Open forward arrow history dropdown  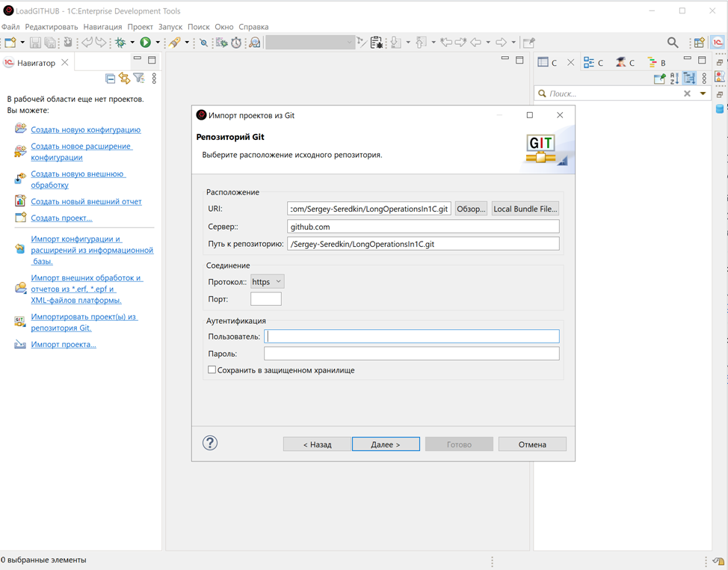pos(513,43)
